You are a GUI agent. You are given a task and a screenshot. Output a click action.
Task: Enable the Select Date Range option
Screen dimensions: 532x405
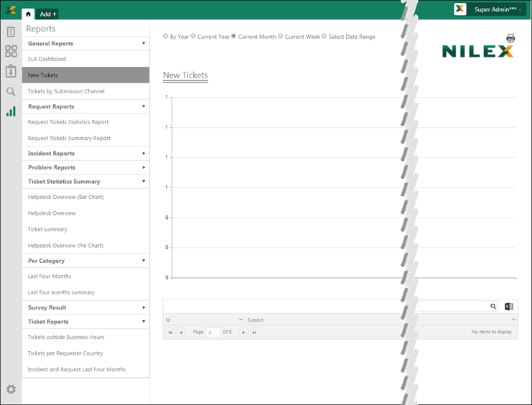click(325, 36)
